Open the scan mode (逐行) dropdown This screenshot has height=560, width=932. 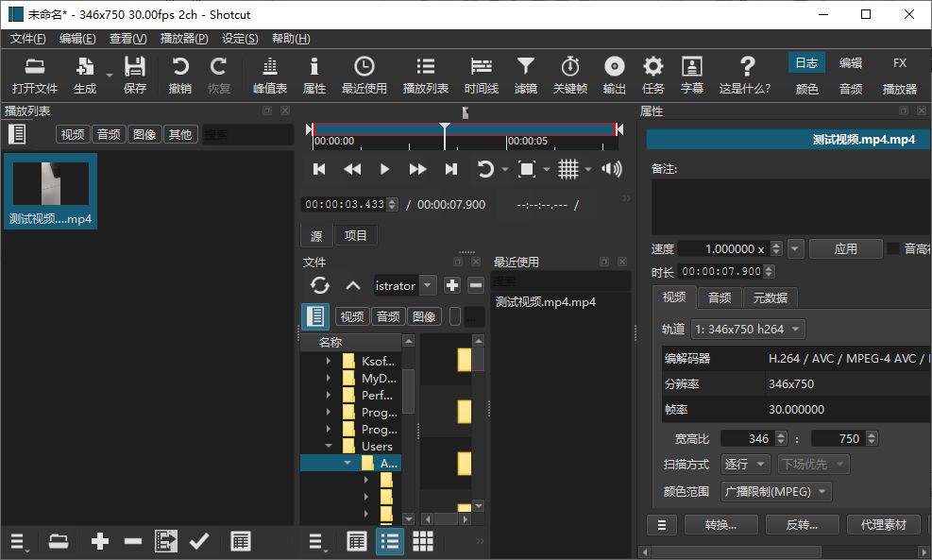[x=746, y=465]
